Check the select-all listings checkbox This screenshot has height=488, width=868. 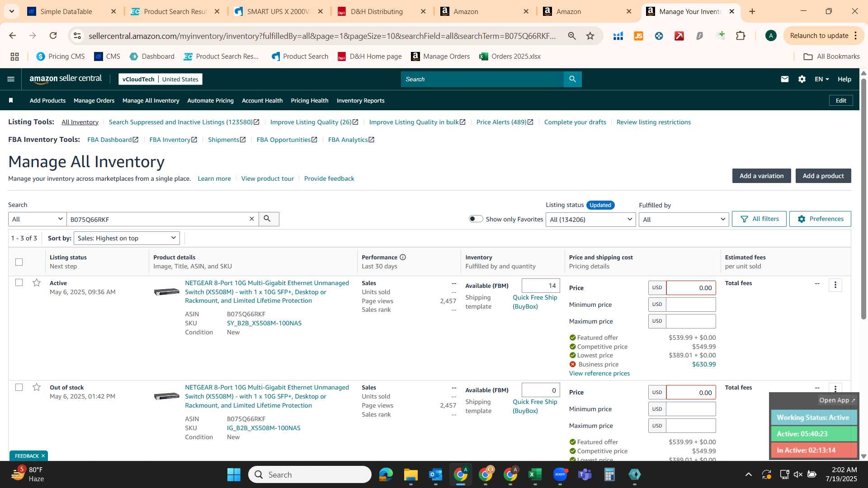[19, 262]
